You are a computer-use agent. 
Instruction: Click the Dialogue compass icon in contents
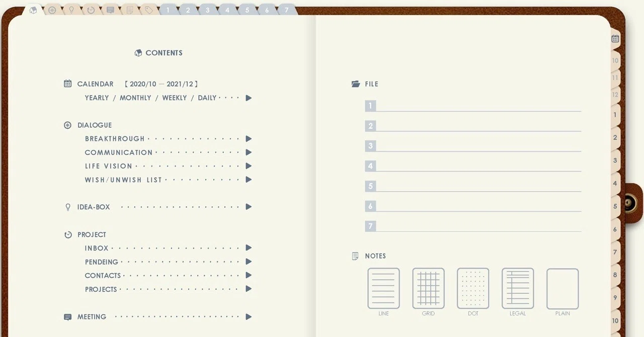68,125
